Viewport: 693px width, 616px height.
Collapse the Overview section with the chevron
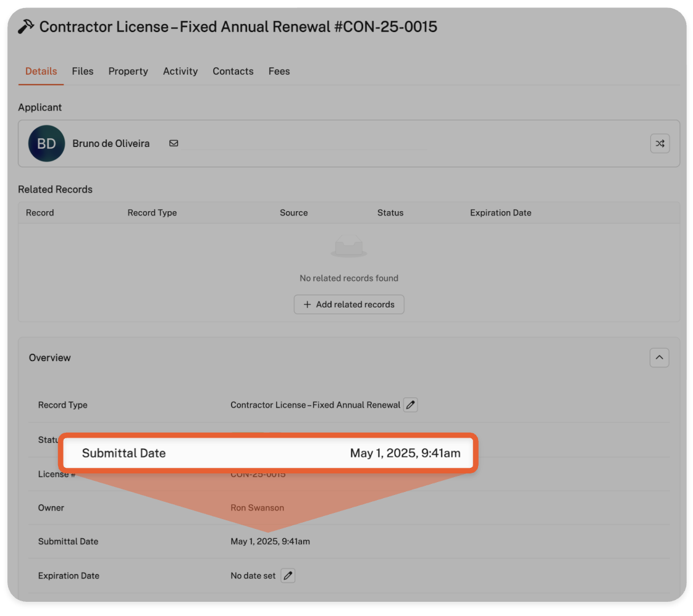pos(659,357)
